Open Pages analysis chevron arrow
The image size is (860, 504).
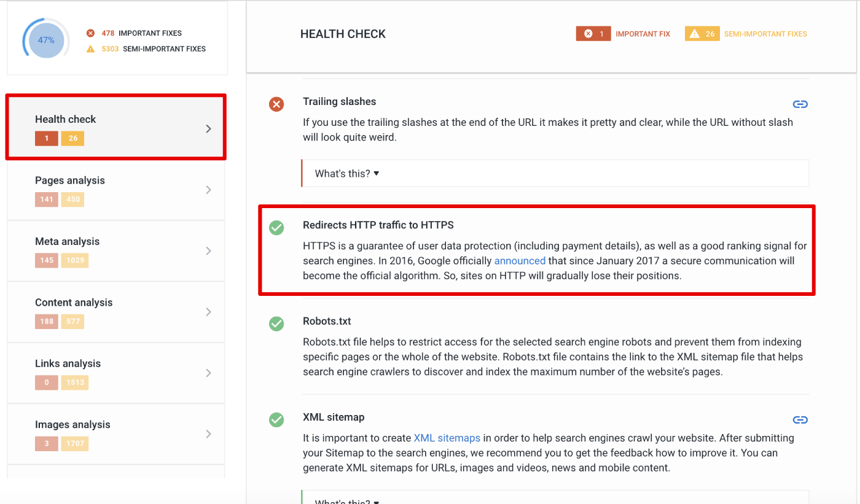tap(208, 190)
